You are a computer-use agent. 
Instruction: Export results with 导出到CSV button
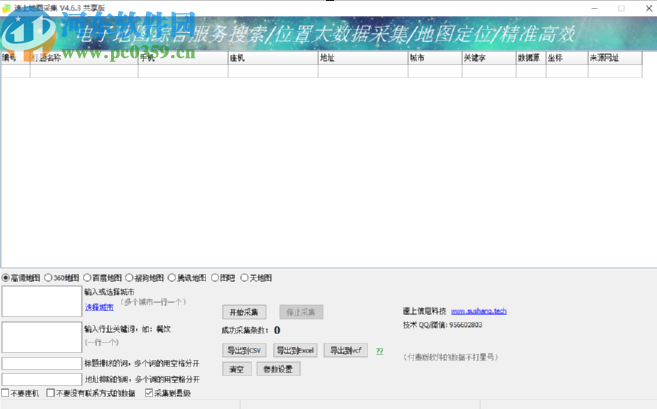coord(244,350)
